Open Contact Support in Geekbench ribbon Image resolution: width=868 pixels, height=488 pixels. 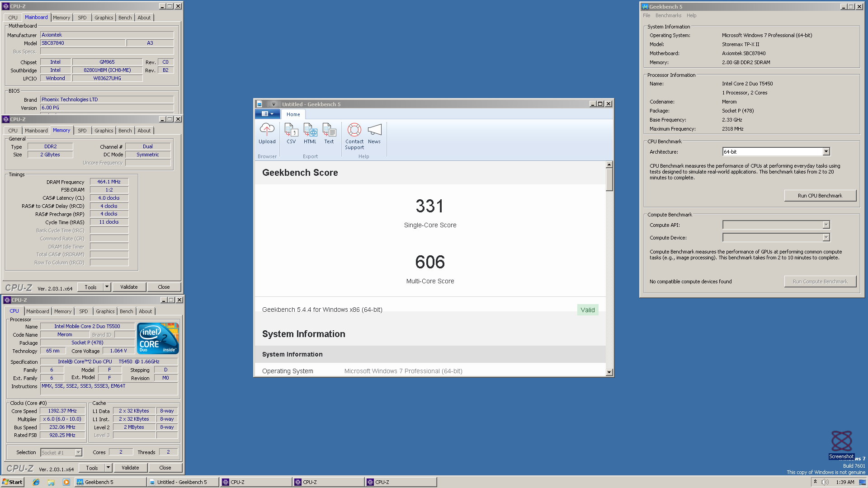(354, 136)
